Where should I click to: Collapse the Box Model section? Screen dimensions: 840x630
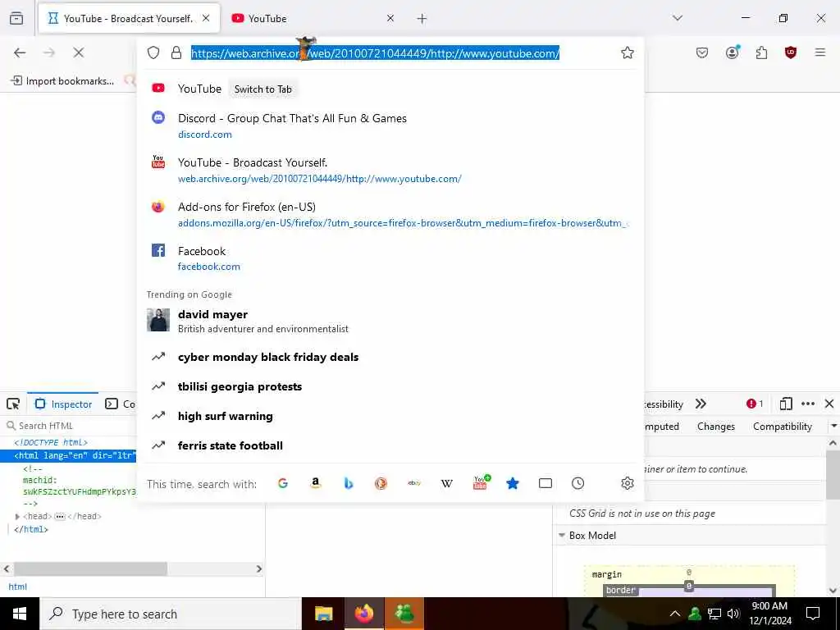point(562,535)
